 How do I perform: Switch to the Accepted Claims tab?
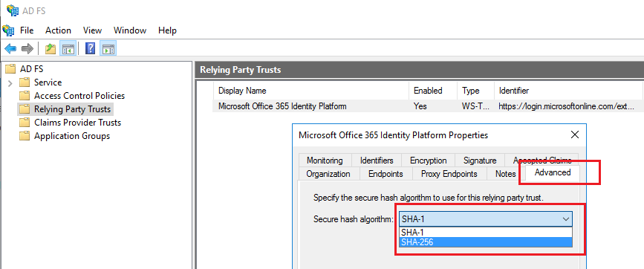pos(542,161)
